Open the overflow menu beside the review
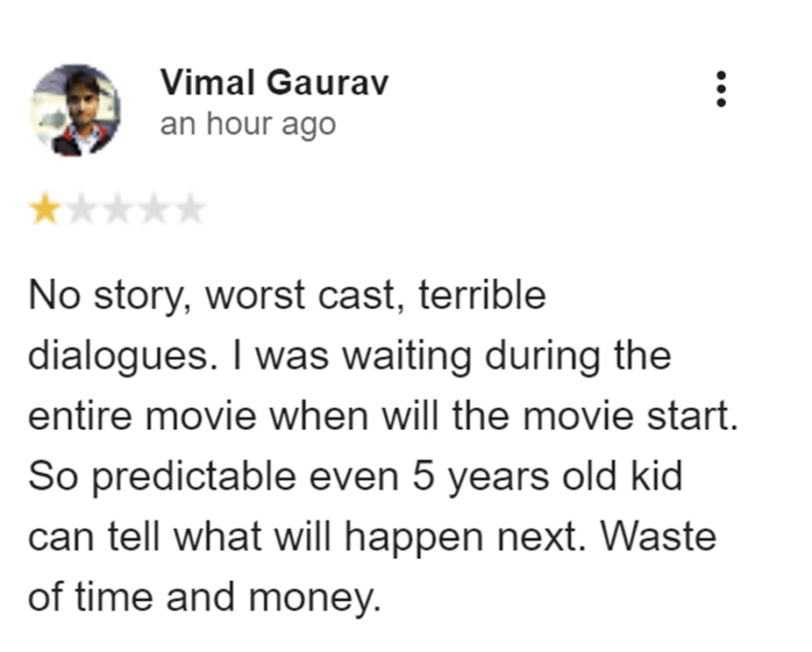Screen dimensions: 812x652 (722, 90)
